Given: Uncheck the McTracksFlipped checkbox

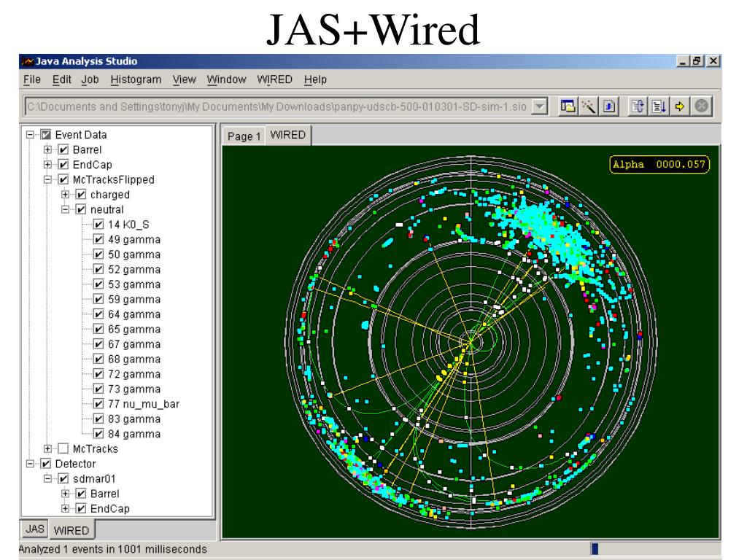Looking at the screenshot, I should (63, 179).
